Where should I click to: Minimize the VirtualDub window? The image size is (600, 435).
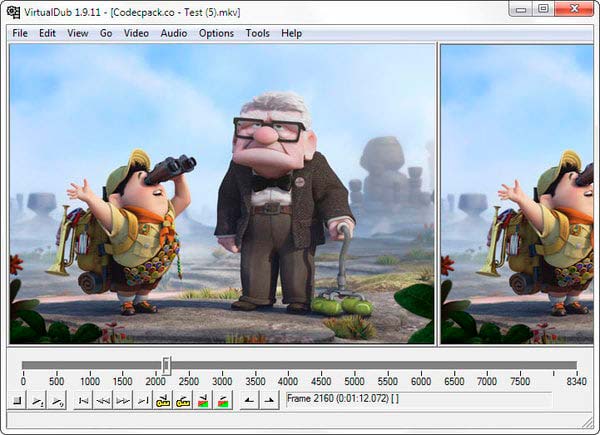(521, 10)
